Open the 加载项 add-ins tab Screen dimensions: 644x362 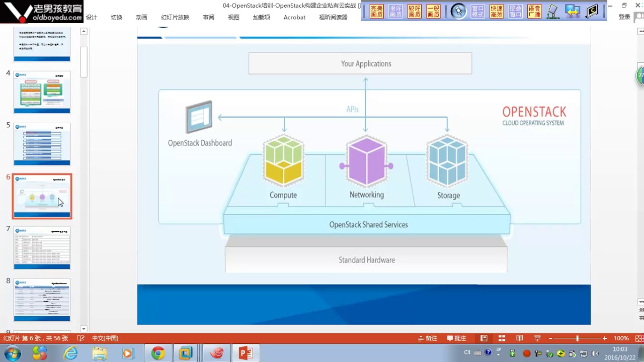pos(262,17)
